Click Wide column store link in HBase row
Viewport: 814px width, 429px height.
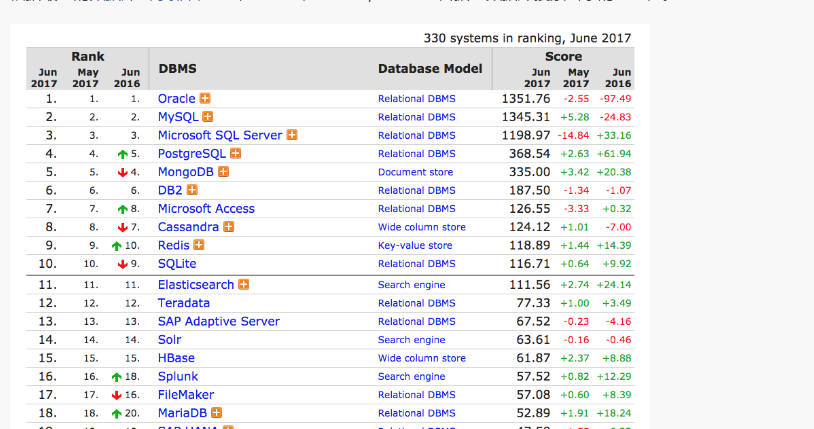[x=422, y=358]
